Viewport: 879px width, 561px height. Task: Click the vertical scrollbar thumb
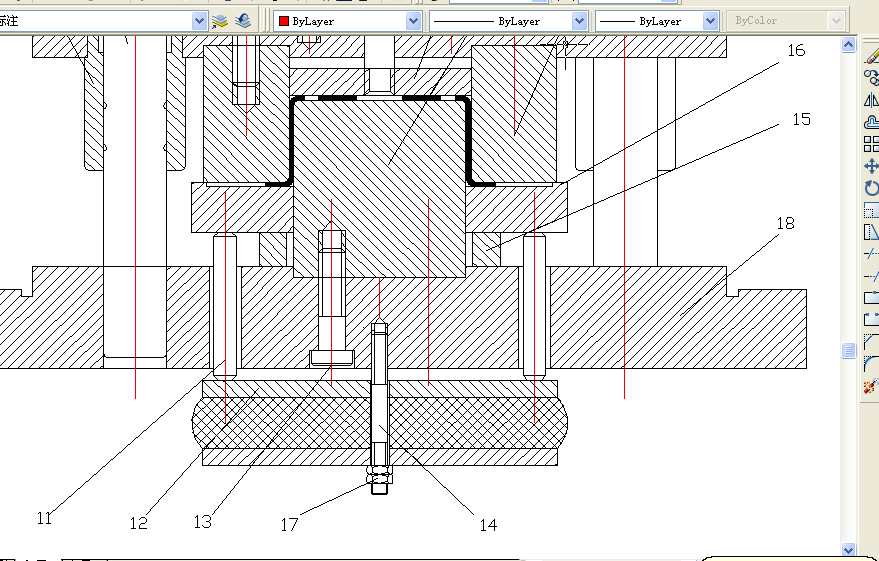click(x=849, y=350)
